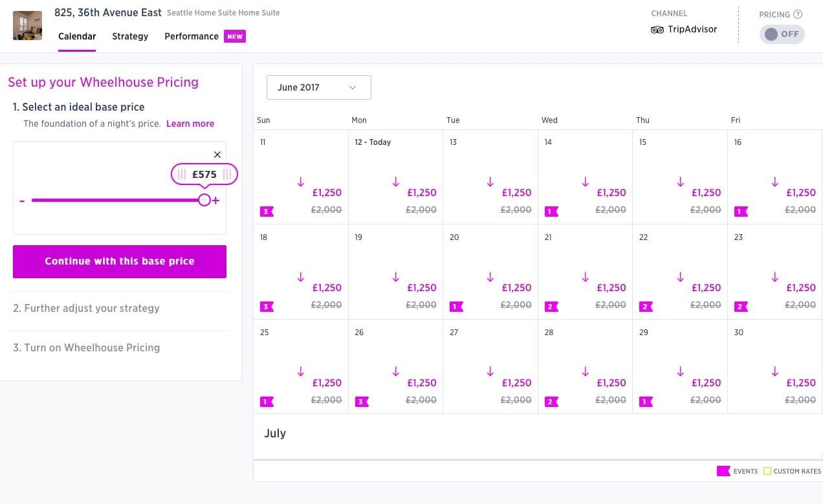The image size is (823, 504).
Task: Click the event flag on June 26
Action: (362, 402)
